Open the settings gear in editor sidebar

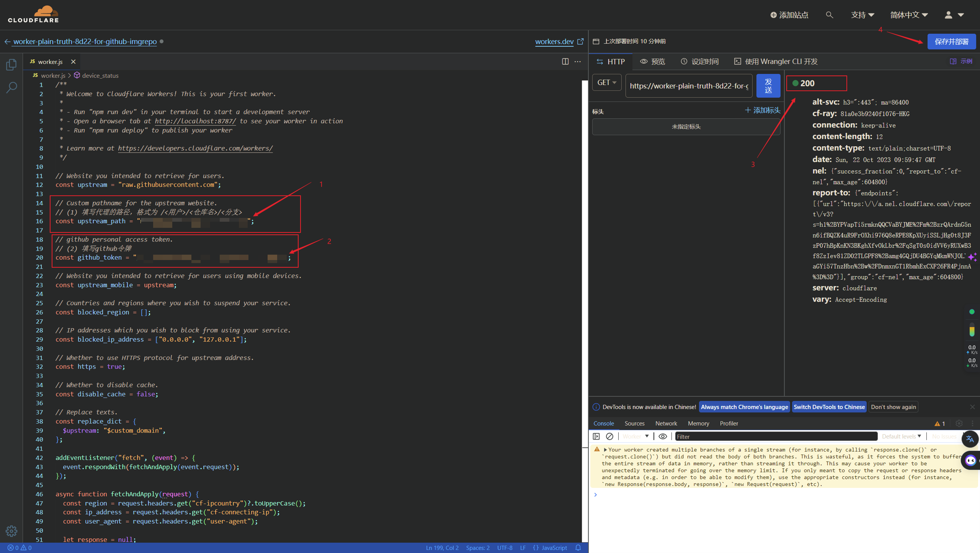[12, 531]
